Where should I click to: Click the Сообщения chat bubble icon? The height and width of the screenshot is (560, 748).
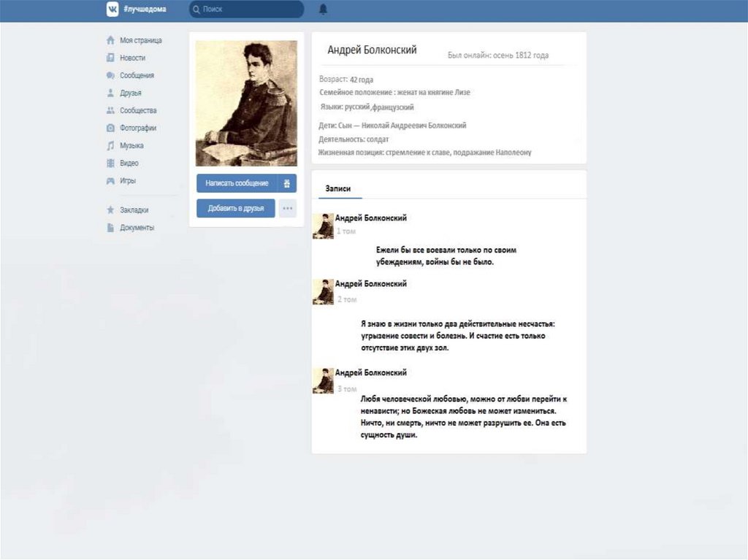111,75
